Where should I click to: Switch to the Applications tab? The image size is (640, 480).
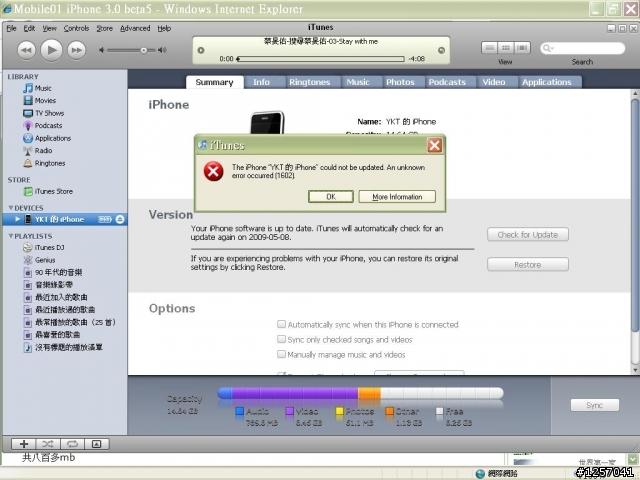coord(547,82)
